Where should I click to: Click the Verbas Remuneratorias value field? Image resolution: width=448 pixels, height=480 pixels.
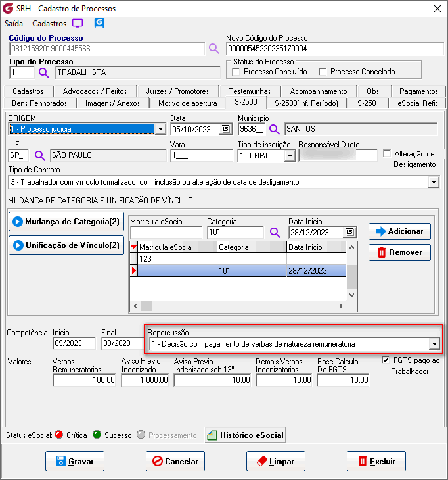[x=84, y=380]
